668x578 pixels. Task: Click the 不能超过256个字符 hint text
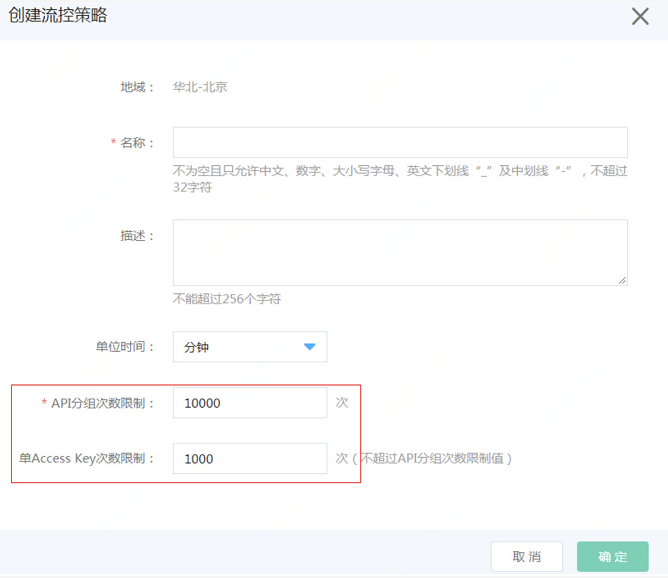point(227,299)
